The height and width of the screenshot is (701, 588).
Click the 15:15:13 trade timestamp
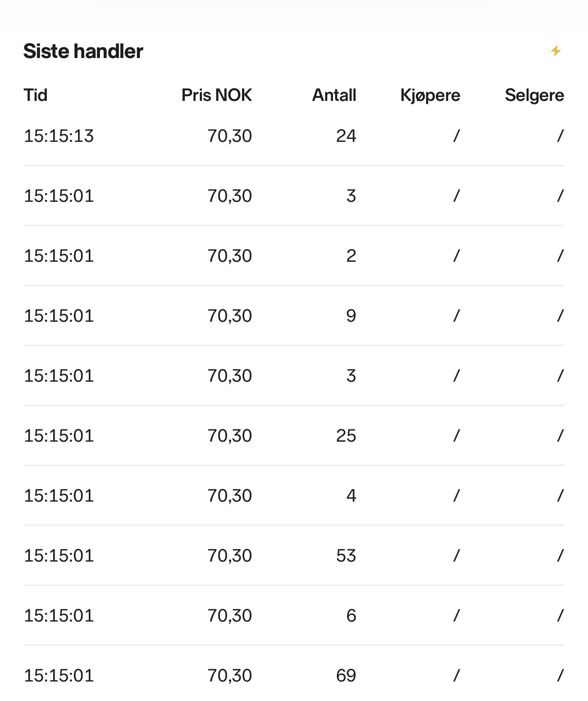(x=59, y=136)
